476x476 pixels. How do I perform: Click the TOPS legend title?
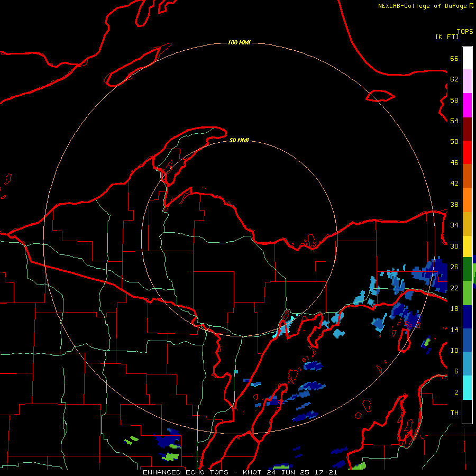pyautogui.click(x=465, y=31)
